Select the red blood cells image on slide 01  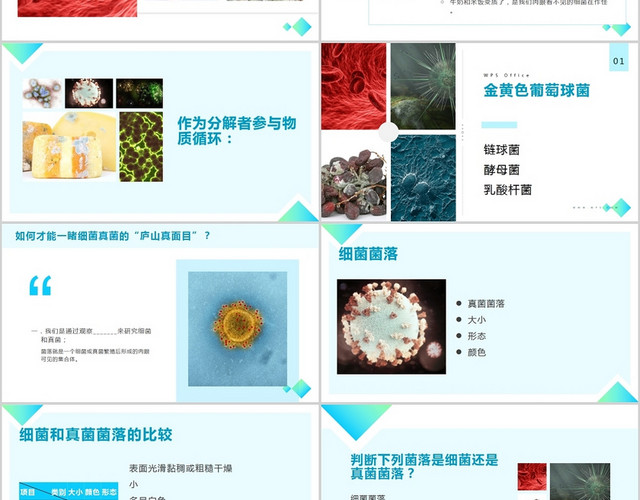(353, 87)
